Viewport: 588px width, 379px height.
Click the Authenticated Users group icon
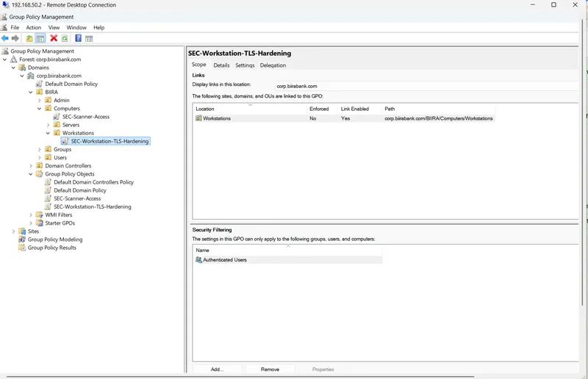(198, 259)
